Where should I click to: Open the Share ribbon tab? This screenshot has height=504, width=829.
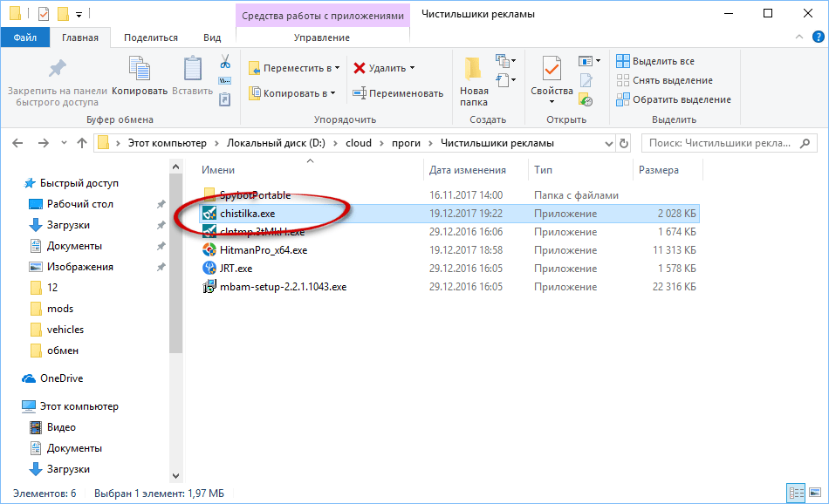click(150, 37)
